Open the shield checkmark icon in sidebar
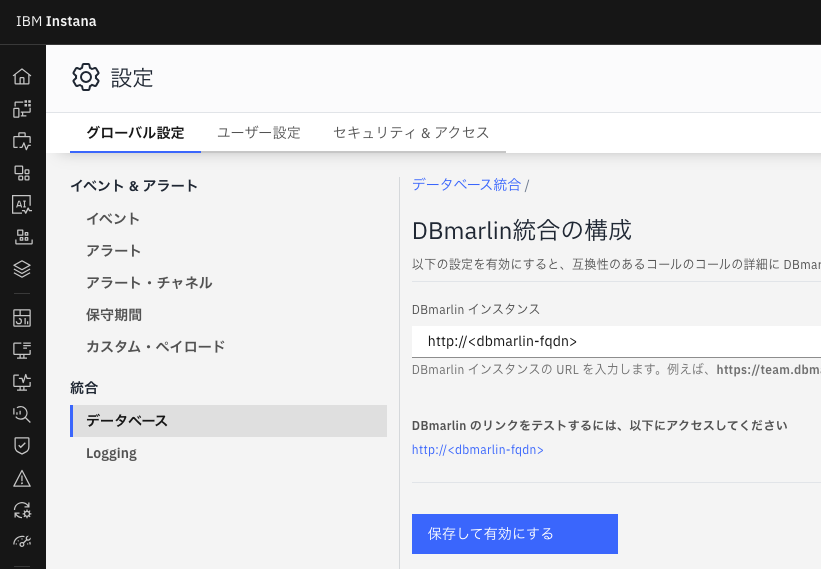The width and height of the screenshot is (821, 569). (22, 446)
